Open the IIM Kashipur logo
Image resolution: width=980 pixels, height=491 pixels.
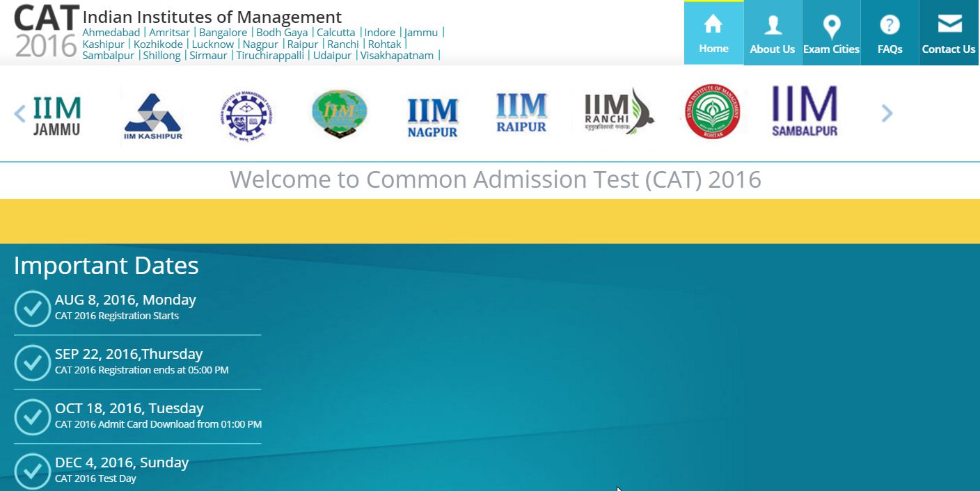pyautogui.click(x=153, y=116)
